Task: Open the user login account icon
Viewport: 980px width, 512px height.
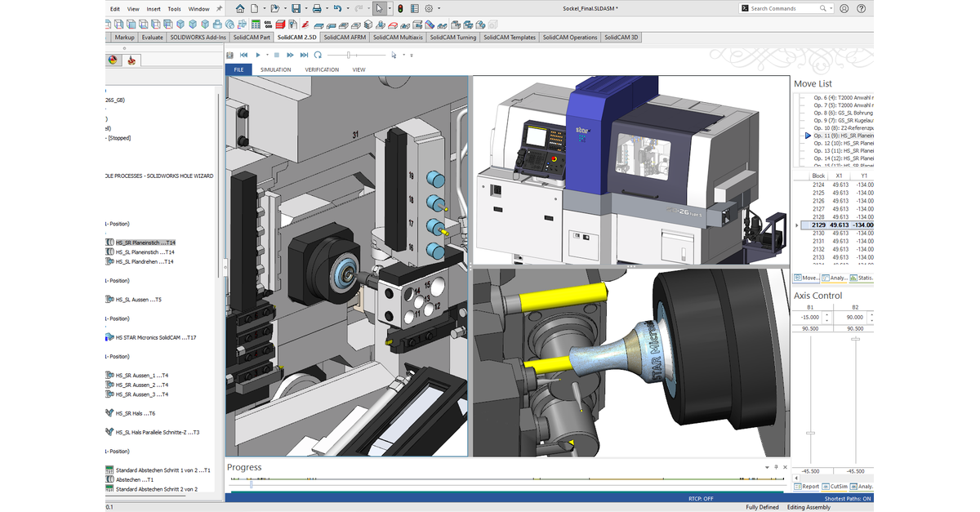Action: tap(844, 8)
